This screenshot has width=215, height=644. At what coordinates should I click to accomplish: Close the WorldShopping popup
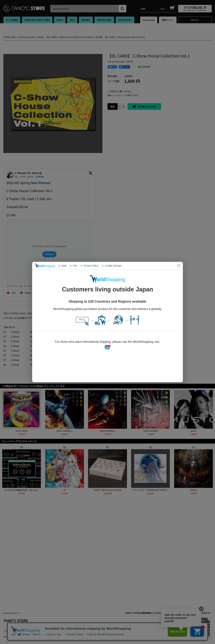coord(178,266)
